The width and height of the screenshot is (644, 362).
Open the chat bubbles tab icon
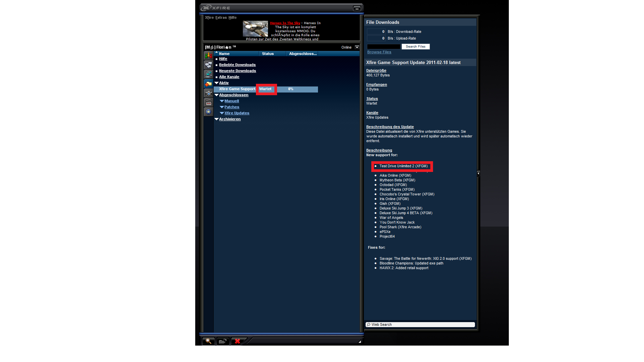(x=208, y=65)
